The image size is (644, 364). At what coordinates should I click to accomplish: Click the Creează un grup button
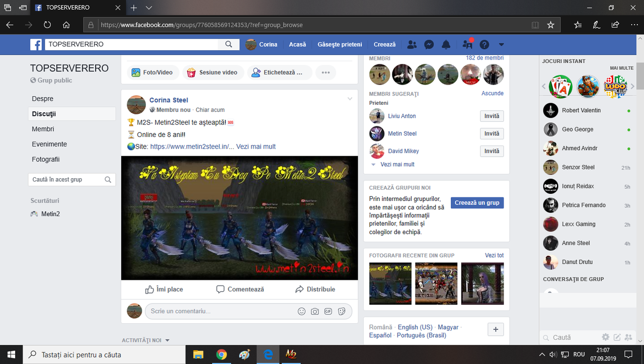(477, 203)
